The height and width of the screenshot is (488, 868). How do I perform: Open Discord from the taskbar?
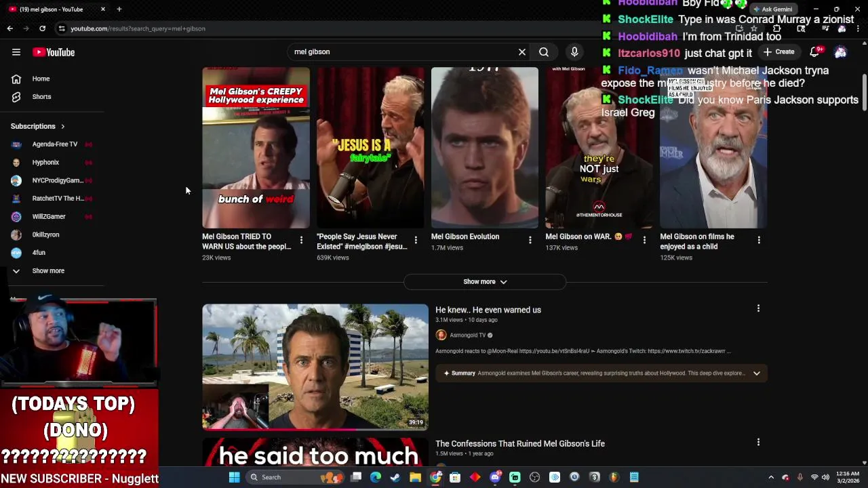coord(495,477)
